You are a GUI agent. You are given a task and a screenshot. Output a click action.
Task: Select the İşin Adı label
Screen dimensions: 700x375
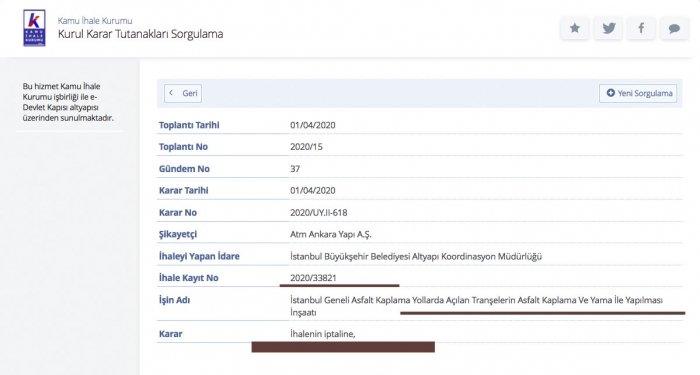174,300
